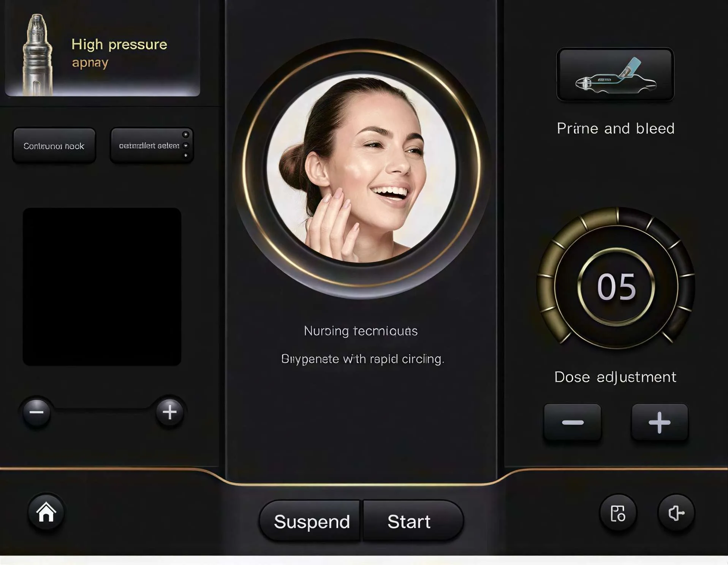Screen dimensions: 728x565
Task: Select the Prime and bleed handpiece icon
Action: pyautogui.click(x=616, y=75)
